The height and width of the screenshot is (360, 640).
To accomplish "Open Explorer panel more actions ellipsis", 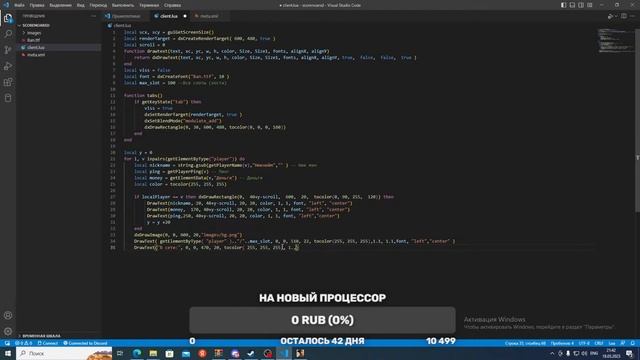I will click(93, 16).
